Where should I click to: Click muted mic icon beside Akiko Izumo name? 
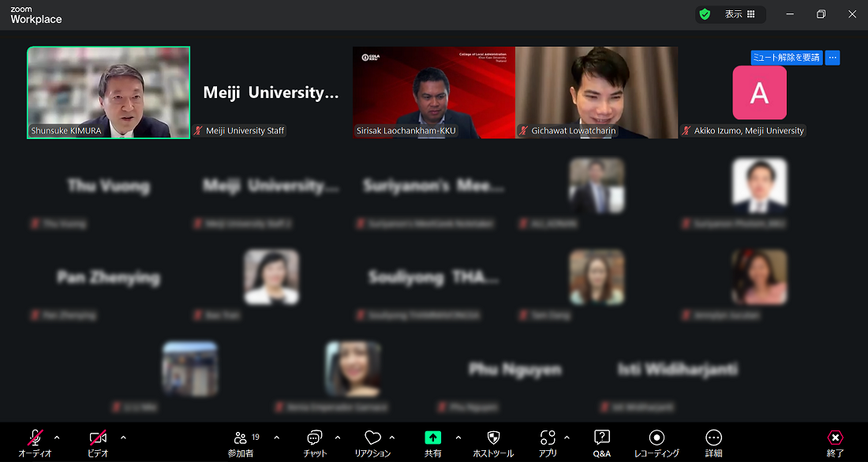(687, 131)
